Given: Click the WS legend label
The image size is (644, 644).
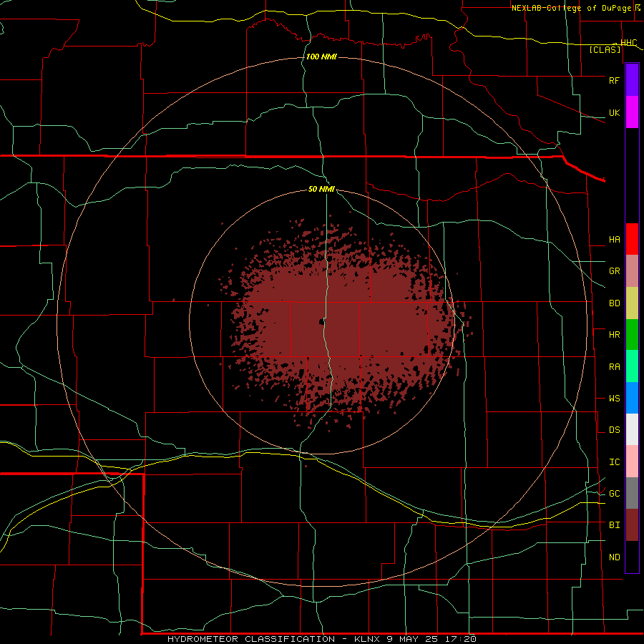Looking at the screenshot, I should [615, 399].
